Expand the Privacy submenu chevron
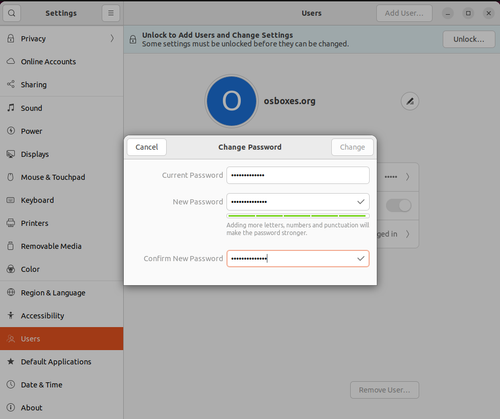This screenshot has width=500, height=419. [x=112, y=38]
